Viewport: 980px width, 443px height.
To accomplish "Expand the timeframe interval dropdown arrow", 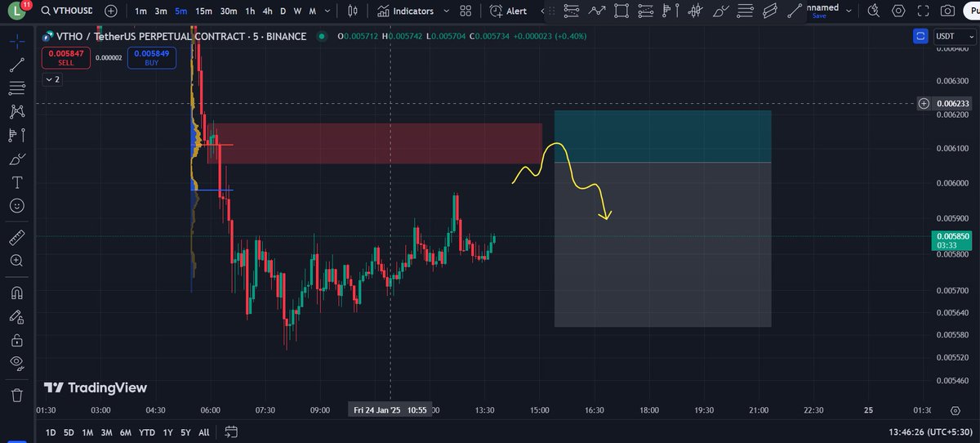I will pyautogui.click(x=329, y=11).
